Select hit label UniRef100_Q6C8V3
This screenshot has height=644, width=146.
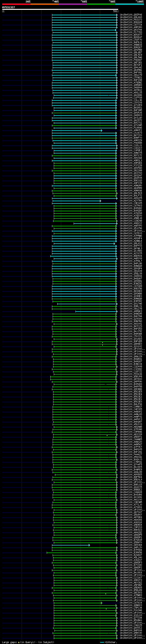[131, 593]
